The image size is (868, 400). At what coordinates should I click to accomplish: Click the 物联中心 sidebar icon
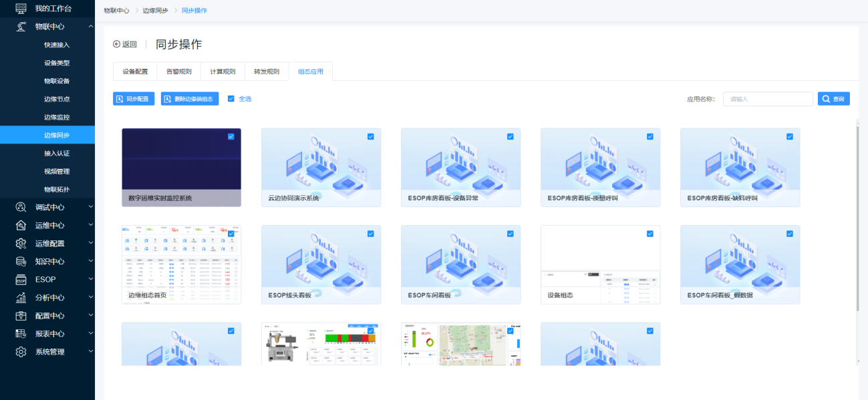(x=21, y=27)
